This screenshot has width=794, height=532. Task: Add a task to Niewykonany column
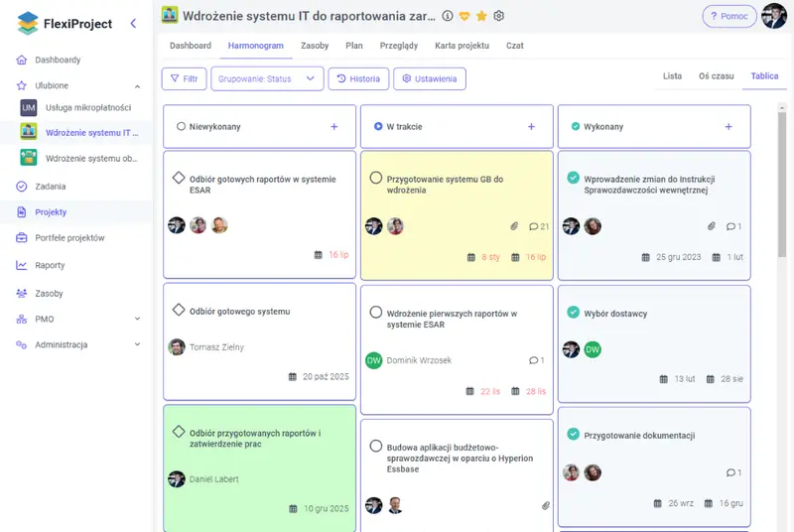click(x=334, y=126)
